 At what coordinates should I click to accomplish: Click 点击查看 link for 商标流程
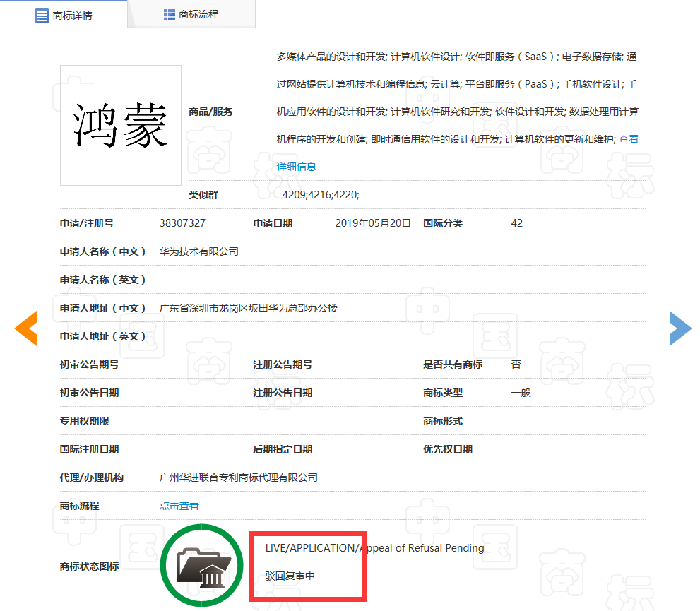tap(179, 506)
